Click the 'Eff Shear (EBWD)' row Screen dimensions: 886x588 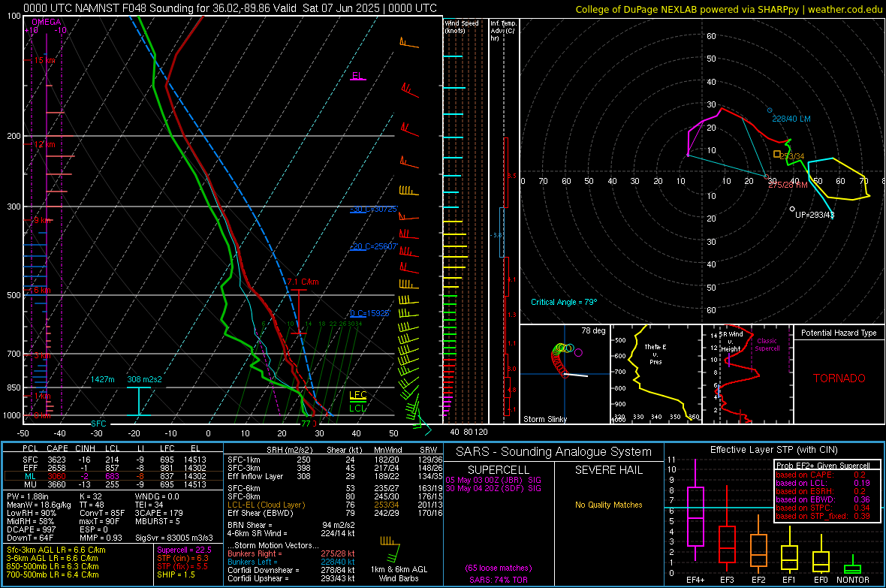click(x=335, y=513)
